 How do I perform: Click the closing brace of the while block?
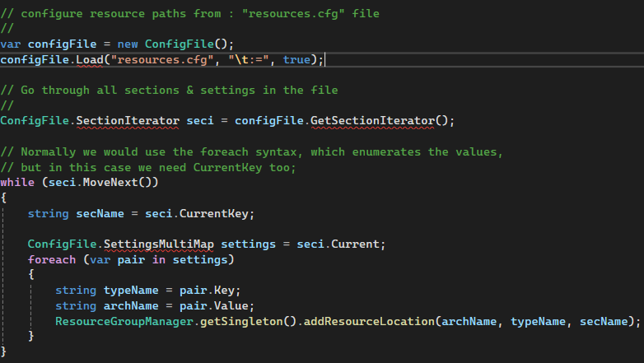pyautogui.click(x=3, y=351)
